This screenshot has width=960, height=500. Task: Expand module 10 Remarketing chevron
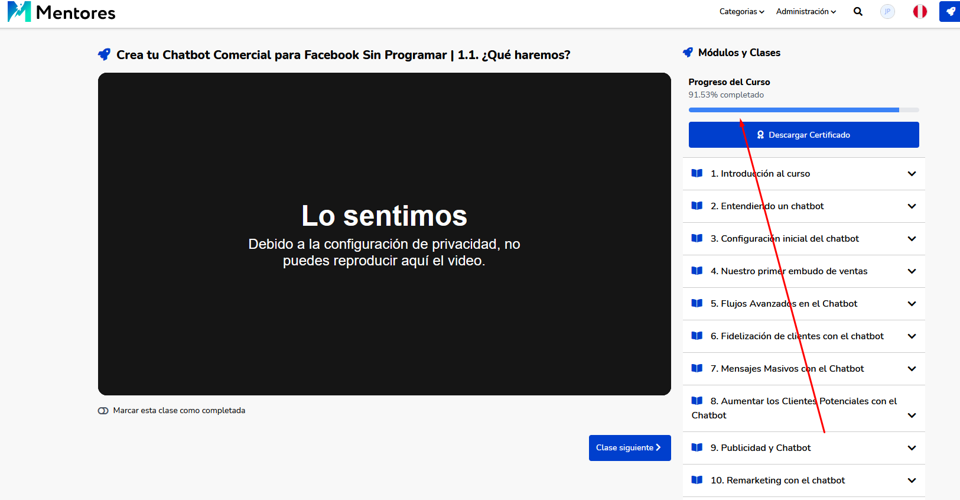tap(912, 480)
